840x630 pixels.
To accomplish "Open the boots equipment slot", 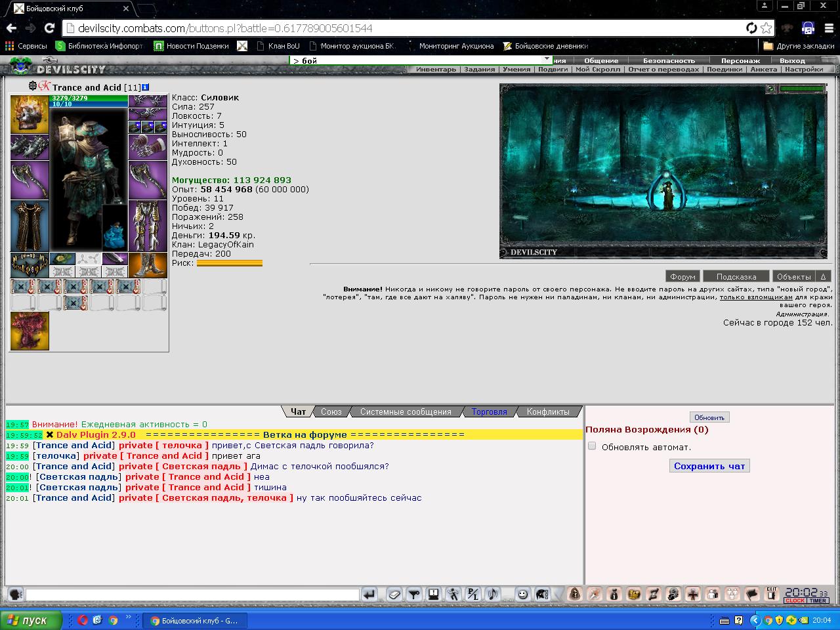I will tap(148, 264).
